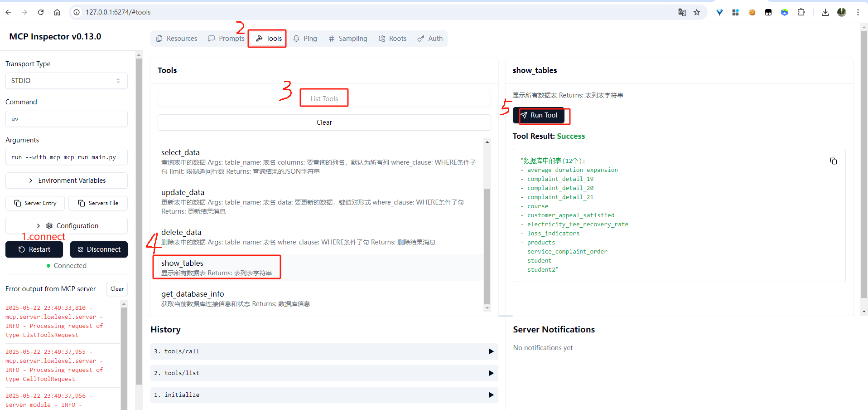
Task: Expand the Configuration section
Action: [67, 226]
